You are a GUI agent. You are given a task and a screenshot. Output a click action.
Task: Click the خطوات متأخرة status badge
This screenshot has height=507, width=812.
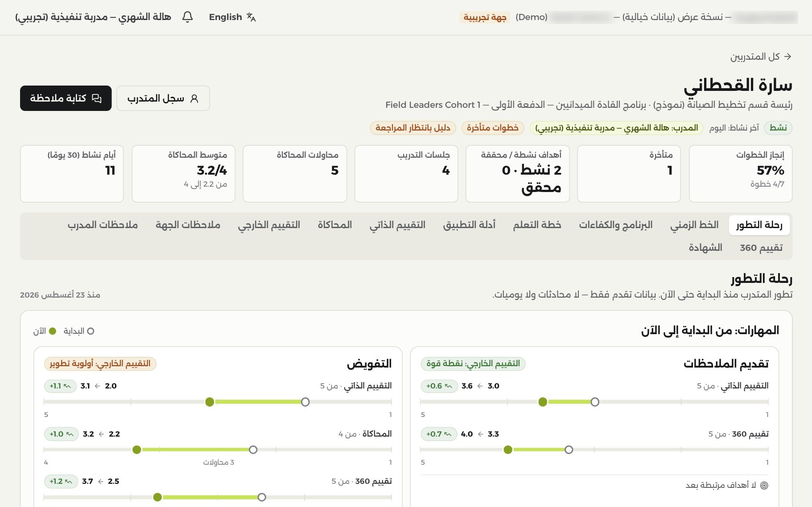point(492,128)
